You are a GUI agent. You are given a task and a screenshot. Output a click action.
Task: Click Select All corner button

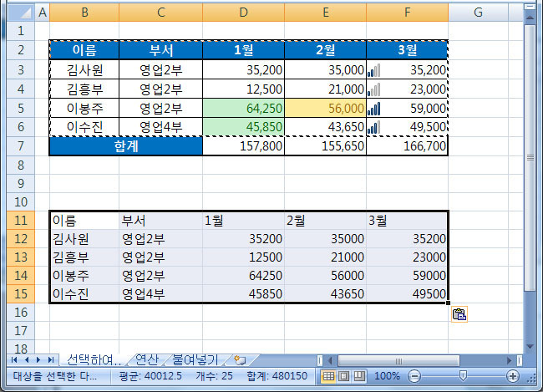pyautogui.click(x=21, y=13)
